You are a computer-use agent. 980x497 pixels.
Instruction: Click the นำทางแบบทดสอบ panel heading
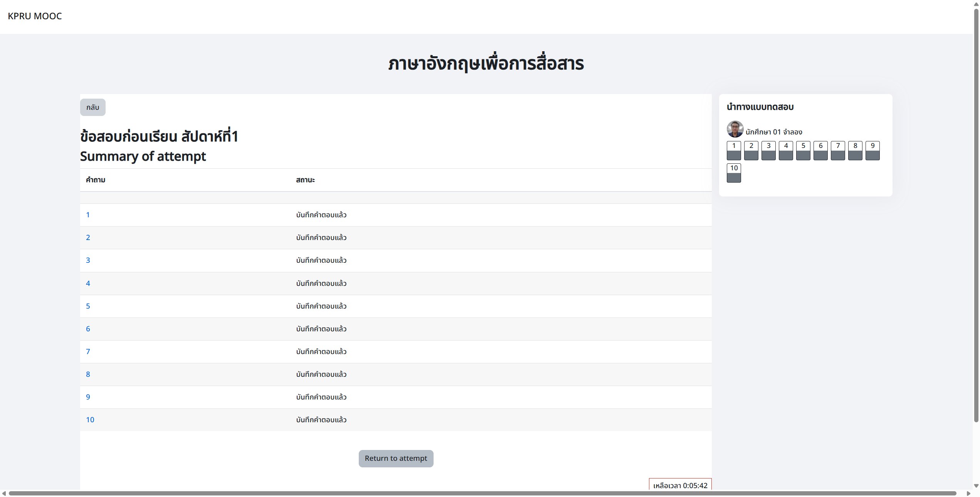coord(760,107)
